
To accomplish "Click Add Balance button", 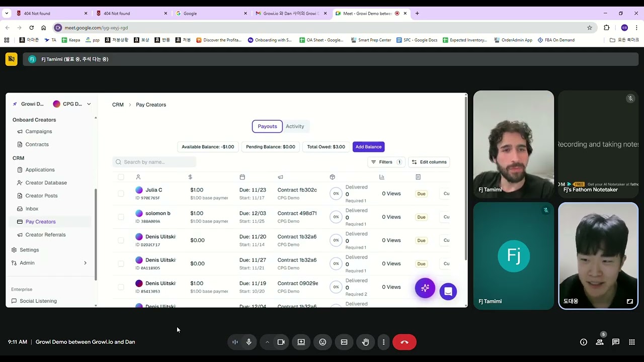I will tap(368, 147).
